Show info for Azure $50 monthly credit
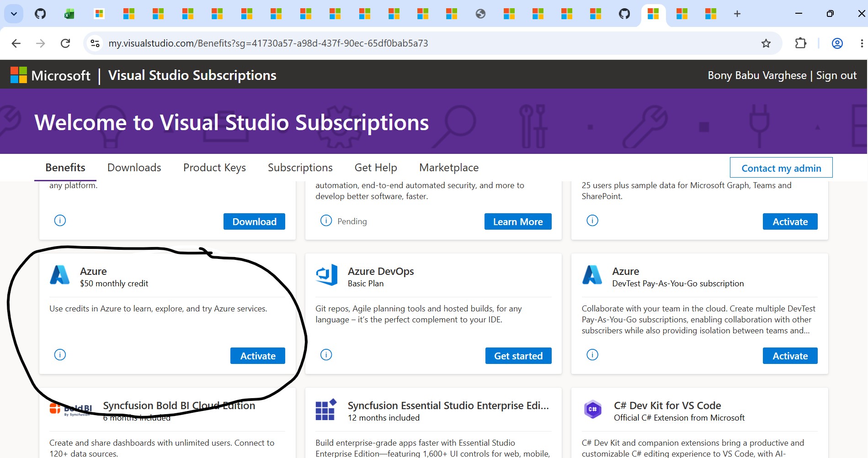 click(x=60, y=355)
